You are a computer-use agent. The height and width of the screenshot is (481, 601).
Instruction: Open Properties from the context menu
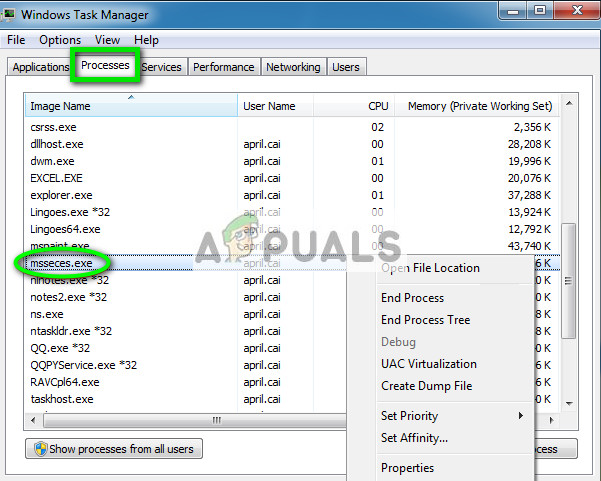407,468
